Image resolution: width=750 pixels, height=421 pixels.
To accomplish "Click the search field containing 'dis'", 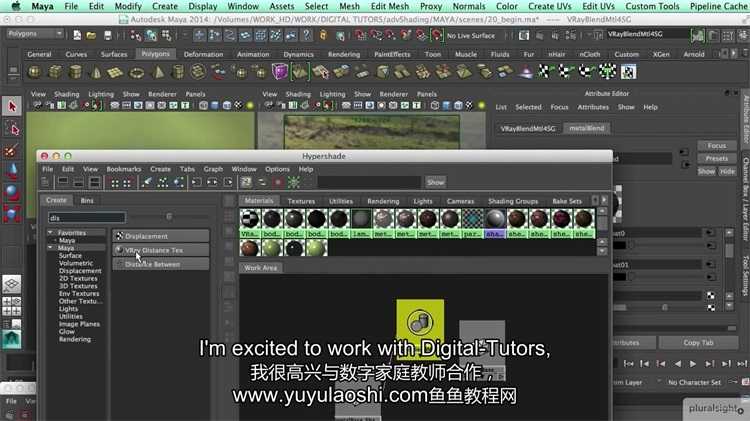I will tap(87, 218).
